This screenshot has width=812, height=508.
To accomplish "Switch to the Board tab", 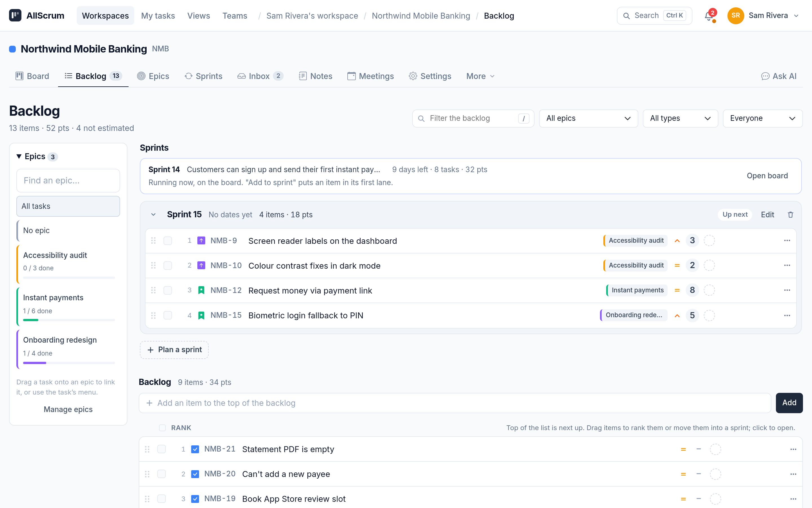I will point(32,76).
